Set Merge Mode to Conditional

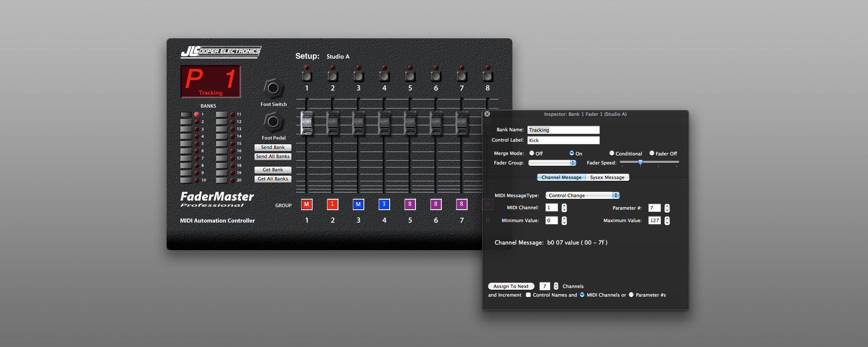(612, 153)
